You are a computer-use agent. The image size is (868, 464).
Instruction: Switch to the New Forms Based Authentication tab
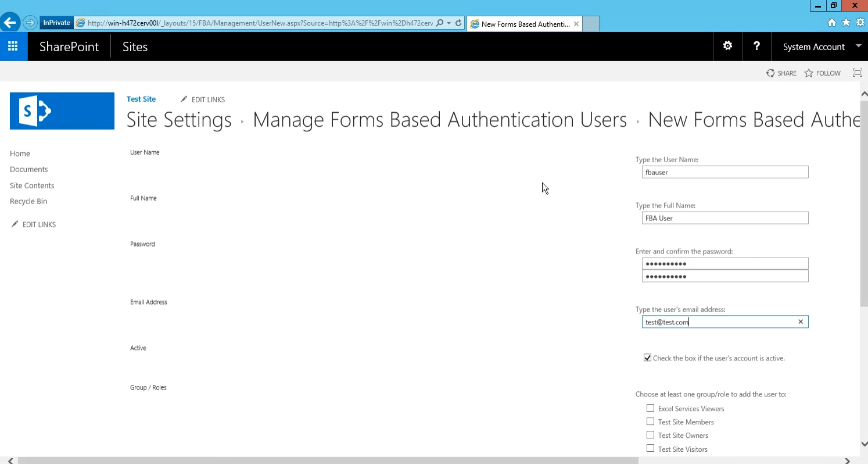522,24
